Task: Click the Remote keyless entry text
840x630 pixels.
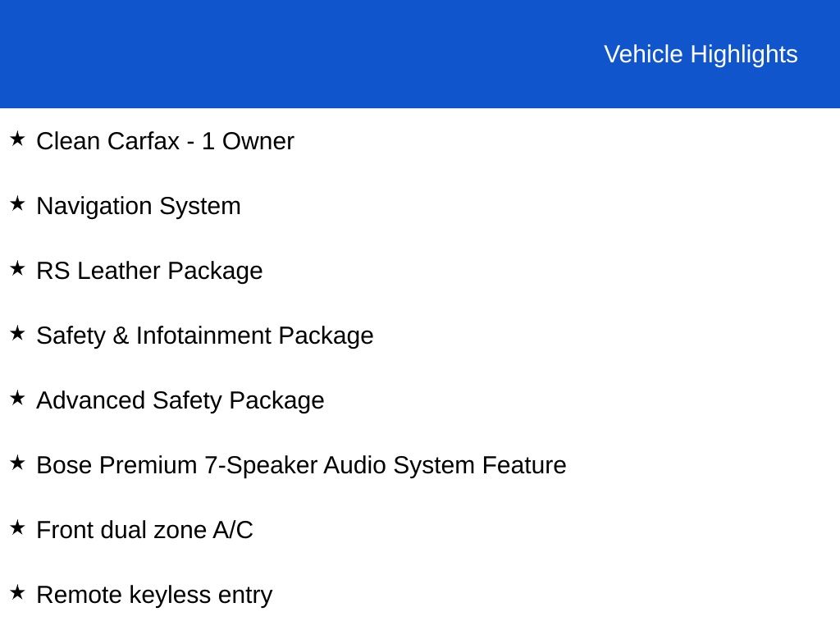Action: (x=154, y=595)
